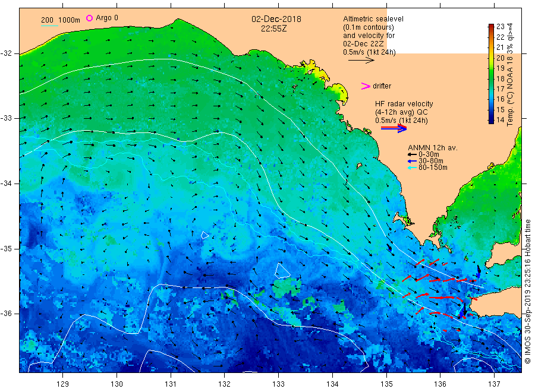Click the 'Argo 0' legend text

(x=107, y=18)
